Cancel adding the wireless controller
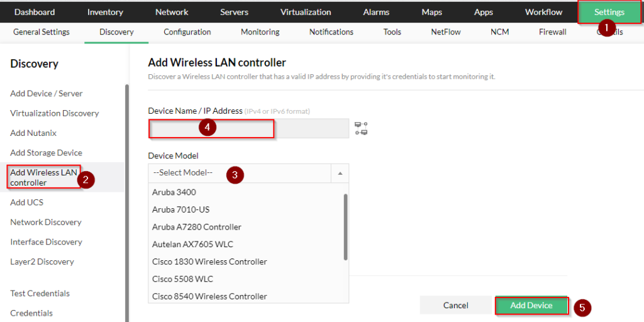 tap(455, 306)
